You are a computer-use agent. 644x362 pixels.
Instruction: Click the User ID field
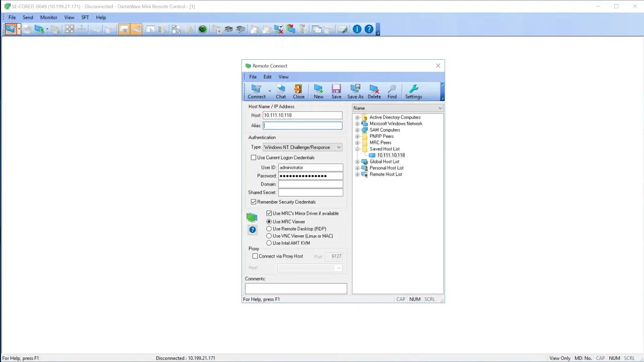(x=310, y=167)
